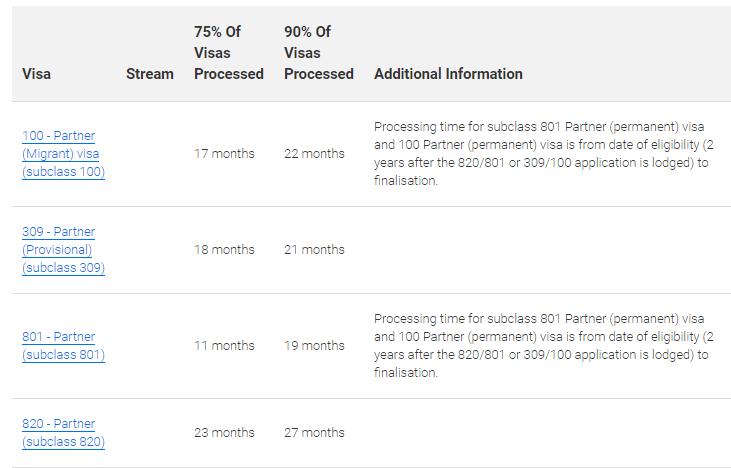Select the 19 months cell for subclass 801

click(314, 346)
